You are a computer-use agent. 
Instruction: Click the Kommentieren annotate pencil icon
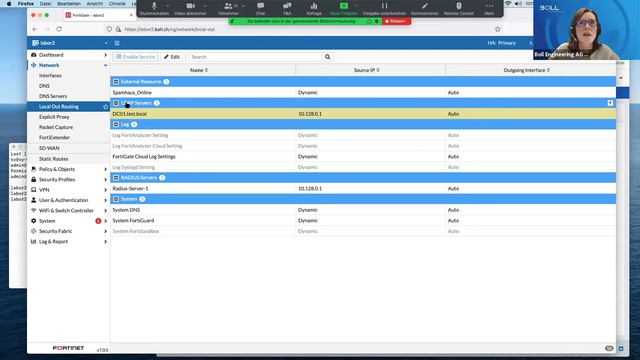[424, 6]
